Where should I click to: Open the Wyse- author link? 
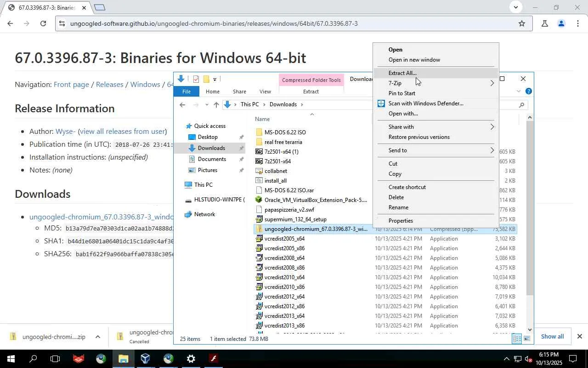coord(66,132)
